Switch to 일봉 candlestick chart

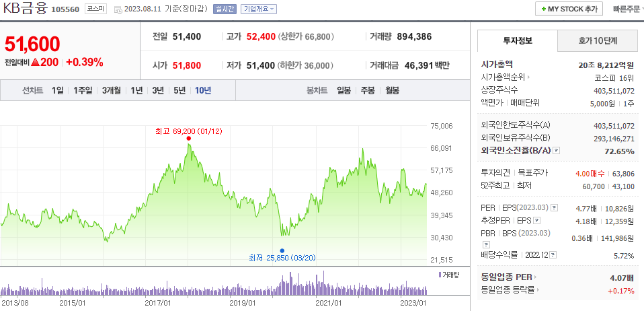pos(344,90)
